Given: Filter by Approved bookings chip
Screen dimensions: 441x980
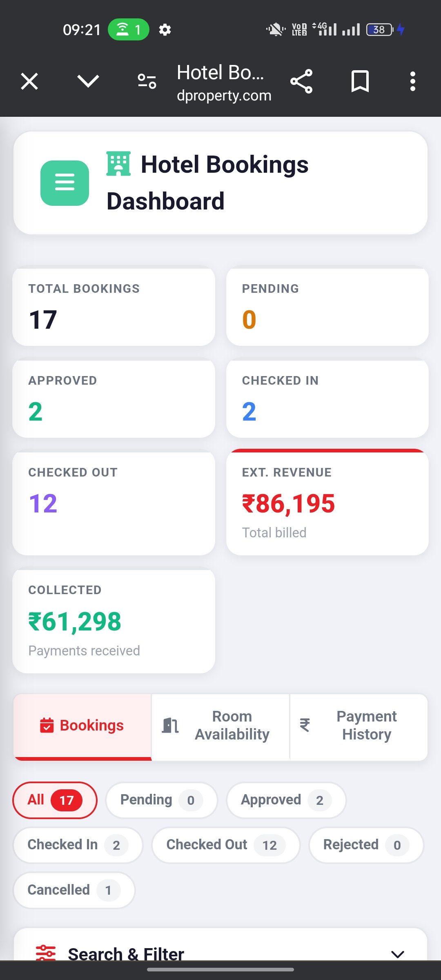Looking at the screenshot, I should (286, 800).
